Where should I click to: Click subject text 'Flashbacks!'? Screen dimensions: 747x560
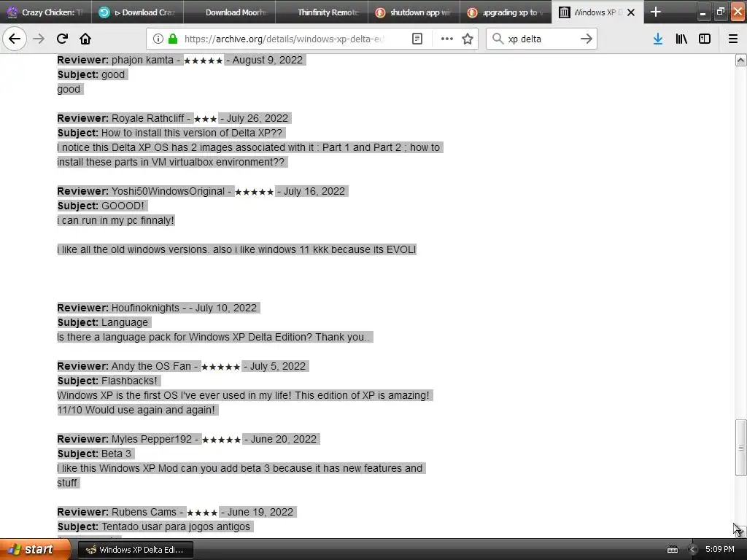point(129,381)
